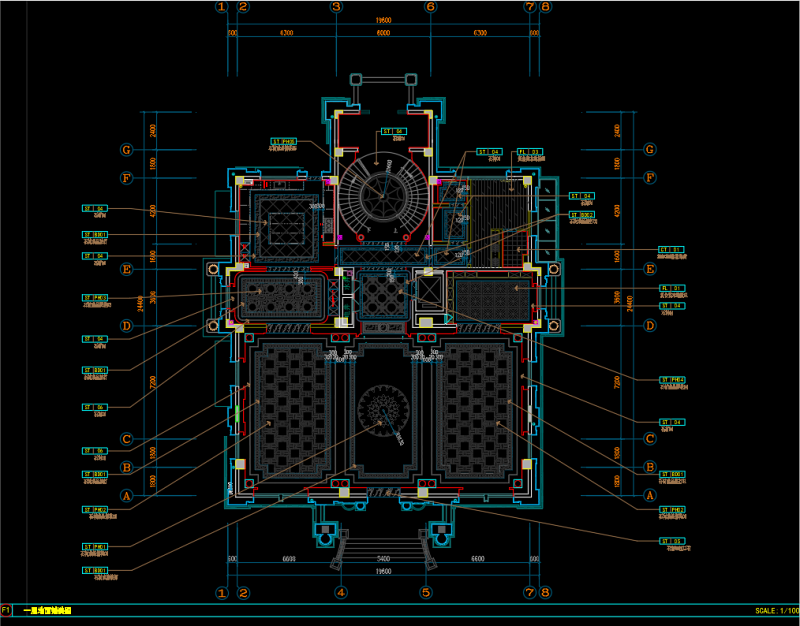Image resolution: width=800 pixels, height=626 pixels.
Task: Select axis bubble C on the right side
Action: (650, 438)
